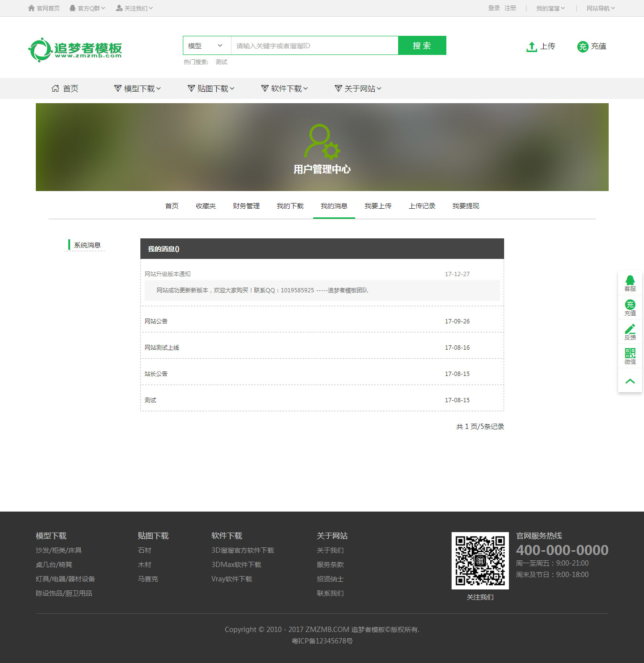Expand the 我的溜溜 top menu
The width and height of the screenshot is (644, 663).
(550, 8)
